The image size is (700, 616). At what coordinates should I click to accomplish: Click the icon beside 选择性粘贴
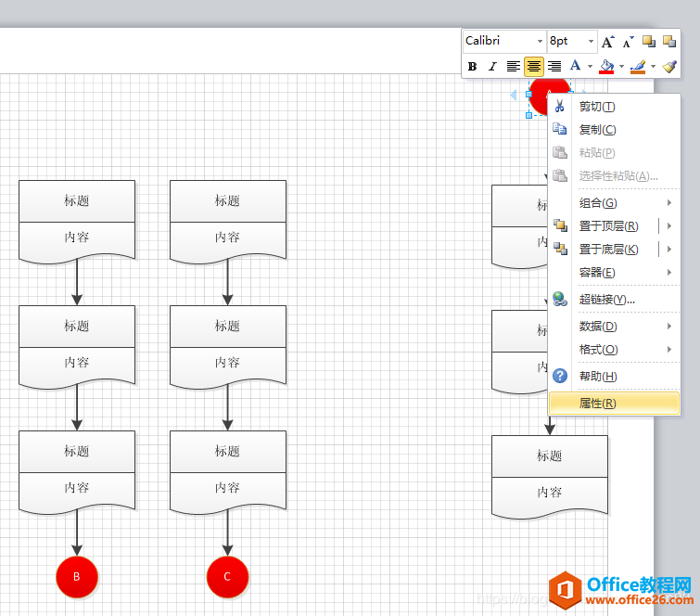(560, 175)
